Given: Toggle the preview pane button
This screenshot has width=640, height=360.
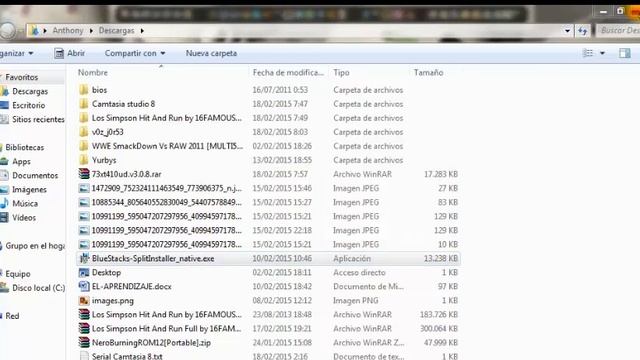Looking at the screenshot, I should tap(624, 53).
